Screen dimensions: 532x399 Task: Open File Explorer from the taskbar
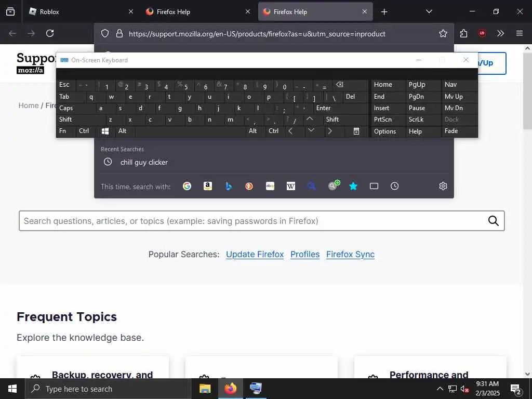click(x=205, y=389)
